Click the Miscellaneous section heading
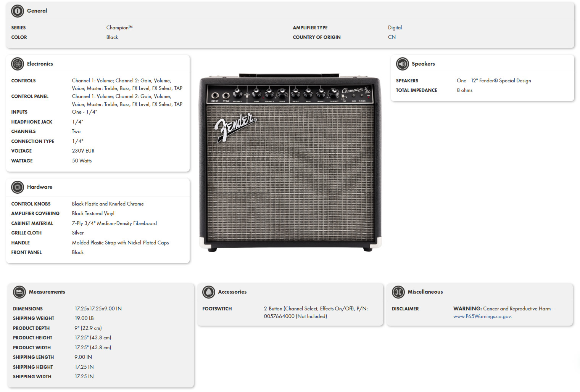This screenshot has height=392, width=580. 425,292
